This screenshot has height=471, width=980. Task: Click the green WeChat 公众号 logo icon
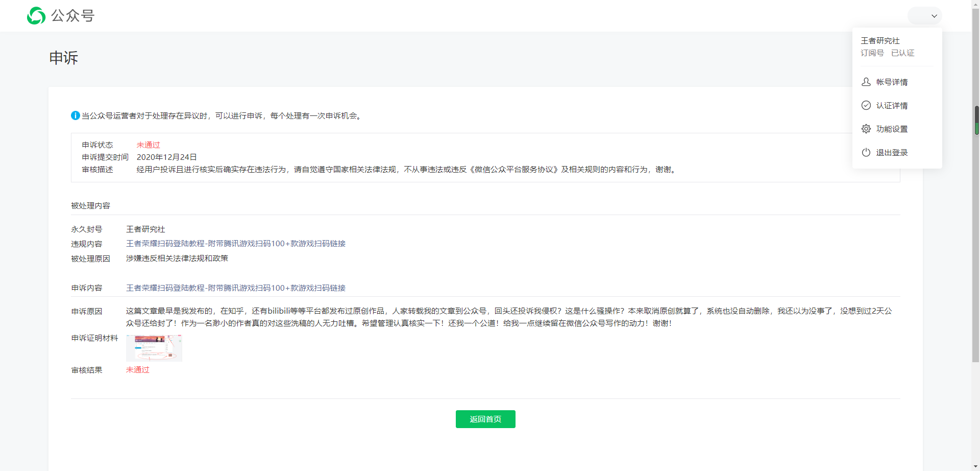click(36, 16)
